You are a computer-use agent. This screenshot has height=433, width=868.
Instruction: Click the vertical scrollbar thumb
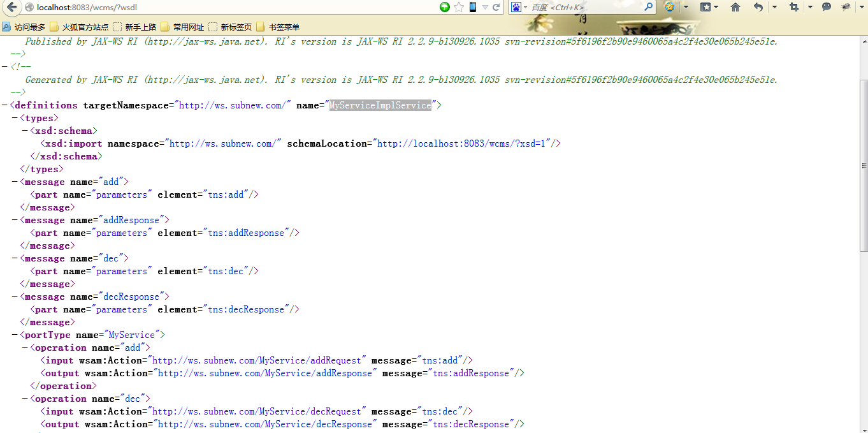click(864, 166)
